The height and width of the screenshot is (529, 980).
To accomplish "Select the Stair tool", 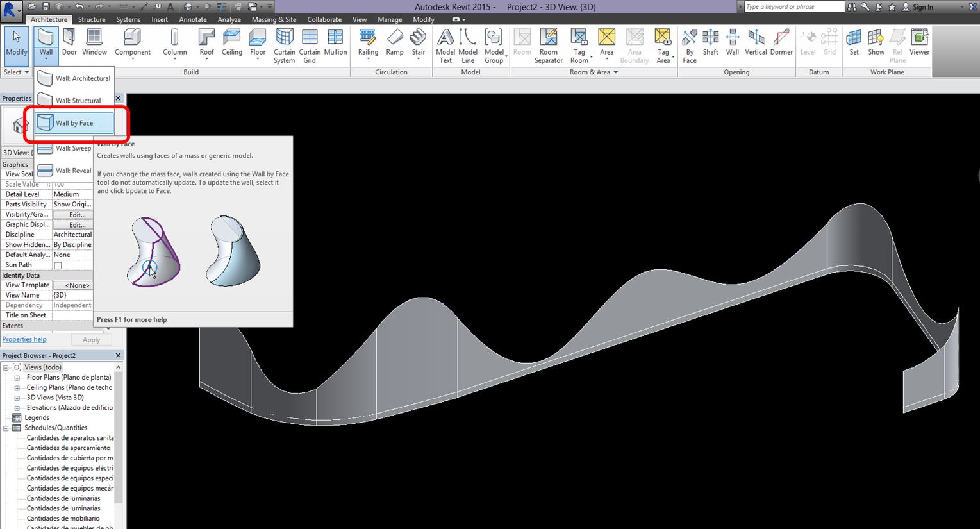I will click(x=419, y=44).
